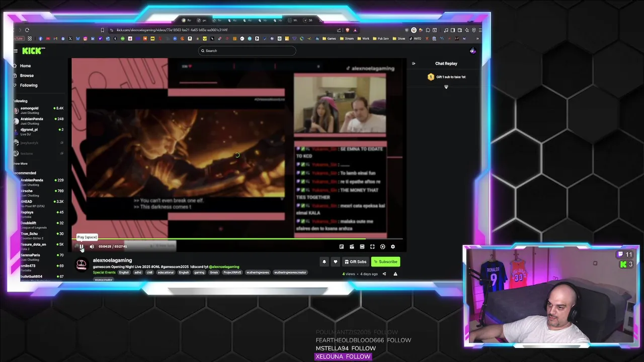The width and height of the screenshot is (644, 362).
Task: Open the Shoes bookmarks folder
Action: pyautogui.click(x=399, y=39)
